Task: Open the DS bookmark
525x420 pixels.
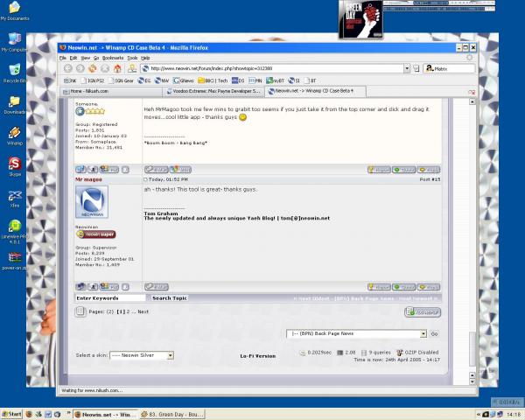Action: point(238,80)
